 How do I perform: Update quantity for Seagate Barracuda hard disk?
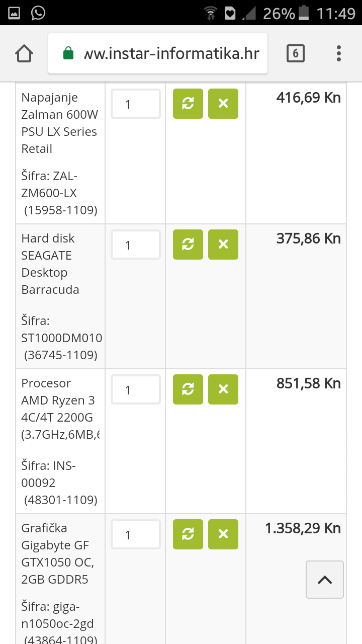[188, 245]
